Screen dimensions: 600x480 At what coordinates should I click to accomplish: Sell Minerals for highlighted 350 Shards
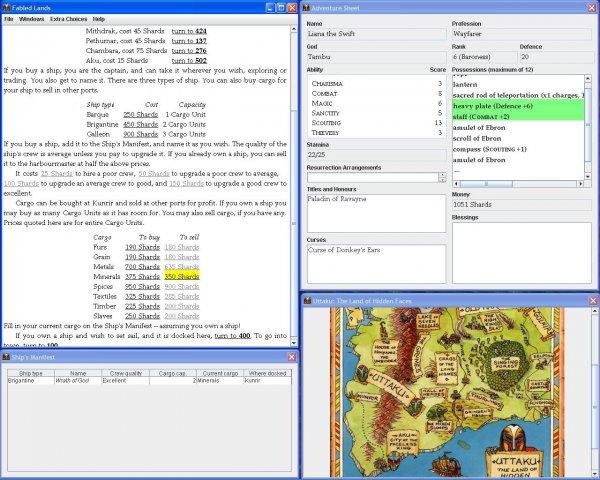(182, 276)
